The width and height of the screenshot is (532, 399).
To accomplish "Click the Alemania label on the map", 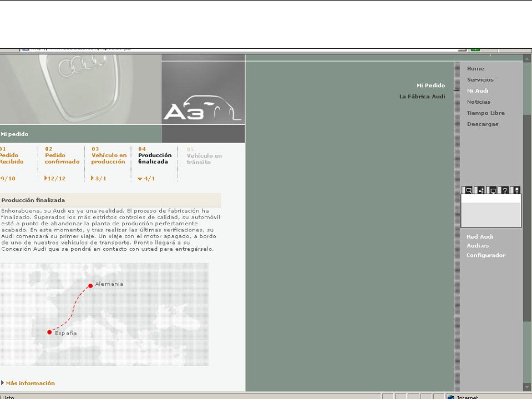I will tap(109, 284).
